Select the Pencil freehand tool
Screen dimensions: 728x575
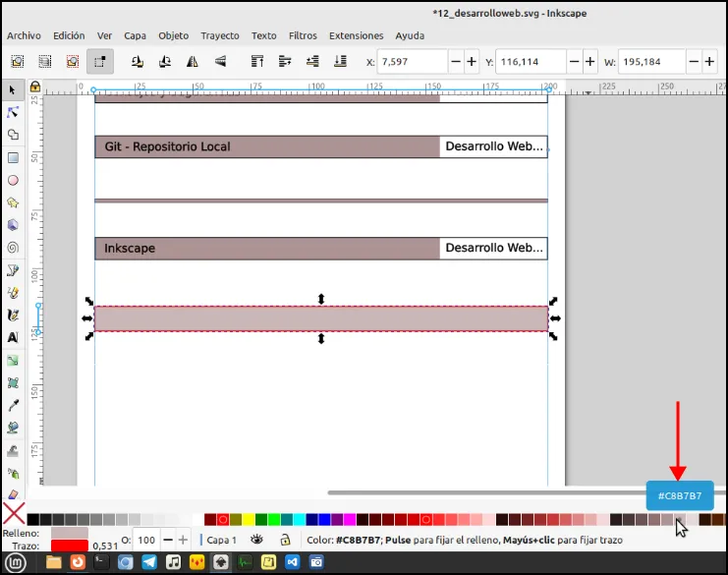(x=13, y=293)
